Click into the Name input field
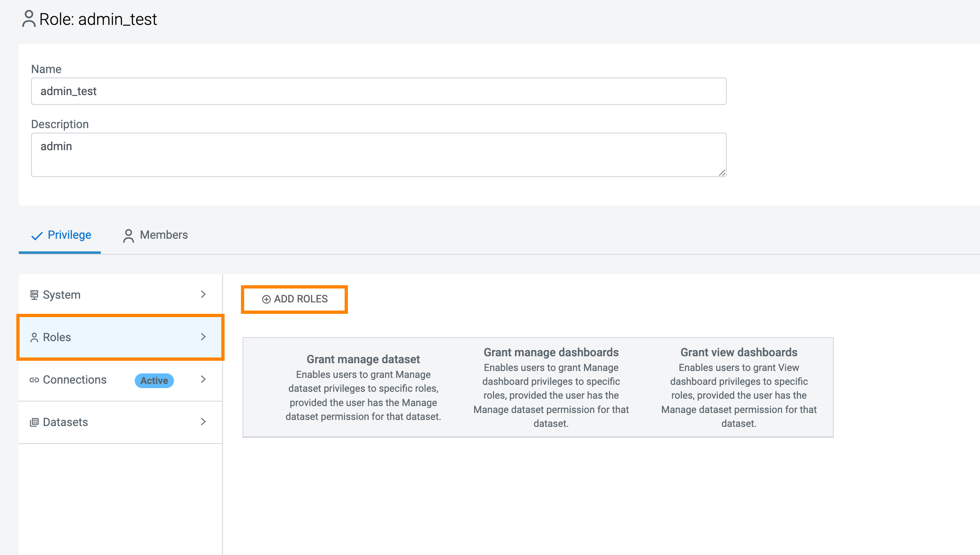This screenshot has height=555, width=980. point(379,91)
